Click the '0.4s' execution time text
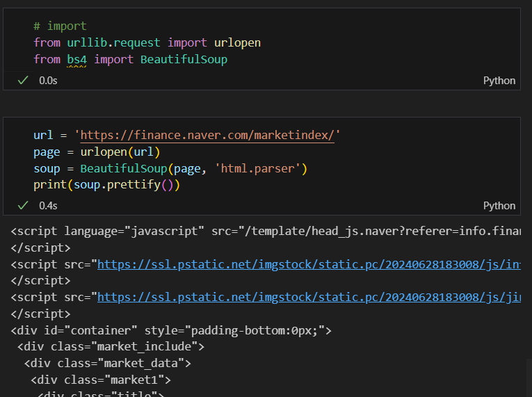532x397 pixels. 48,206
